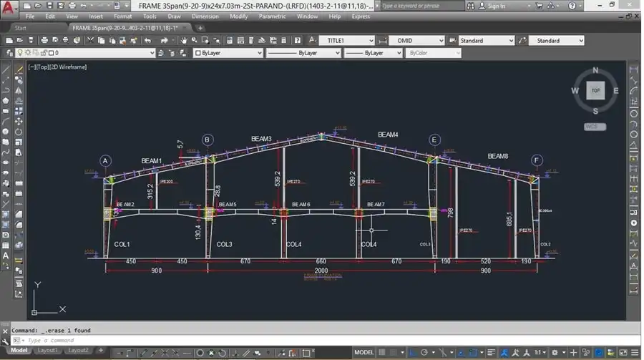Click the Help question mark toolbar icon

298,40
